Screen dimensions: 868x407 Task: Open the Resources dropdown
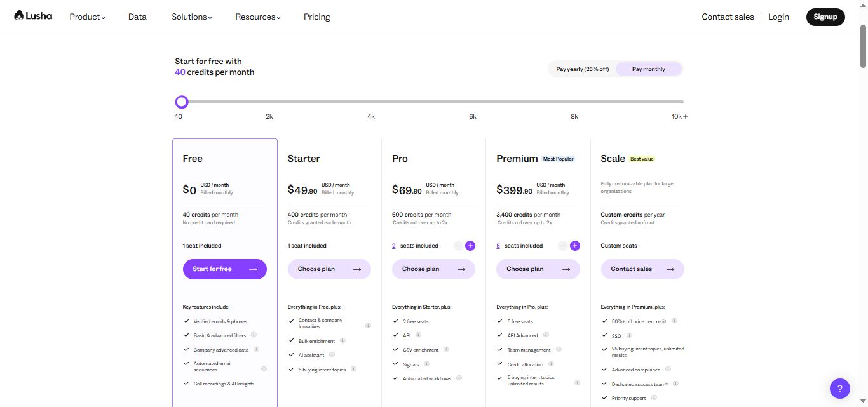[257, 17]
